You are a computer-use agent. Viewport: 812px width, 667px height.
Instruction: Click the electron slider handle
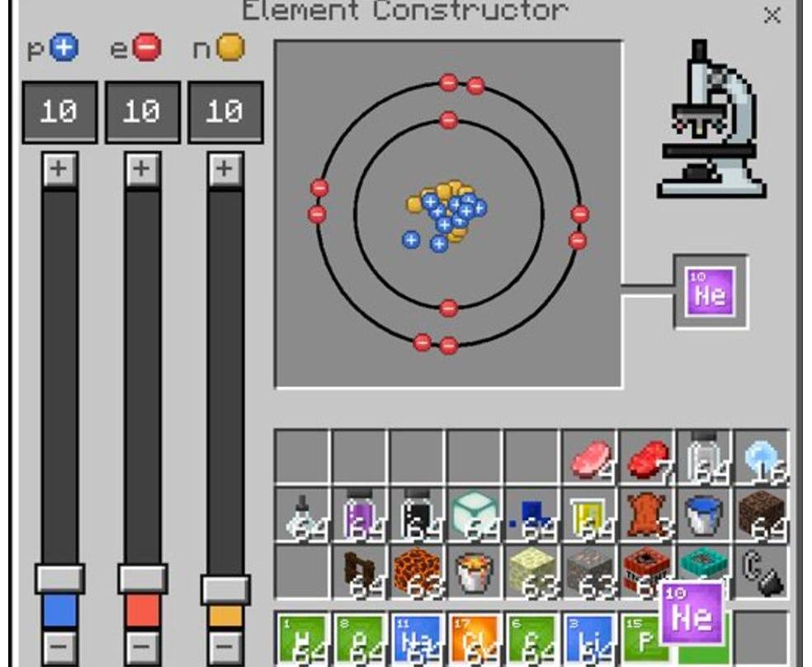click(142, 578)
